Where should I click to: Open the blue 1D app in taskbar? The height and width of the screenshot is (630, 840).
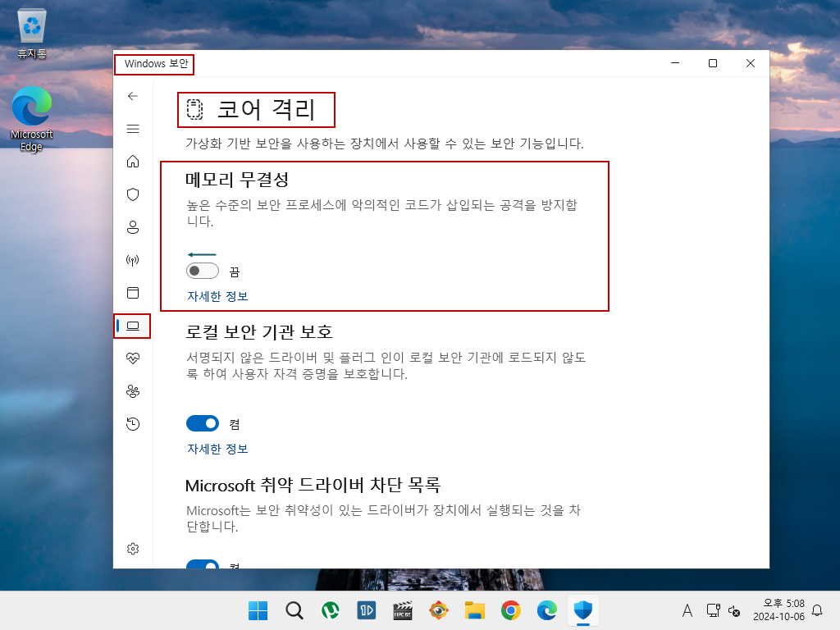[367, 610]
